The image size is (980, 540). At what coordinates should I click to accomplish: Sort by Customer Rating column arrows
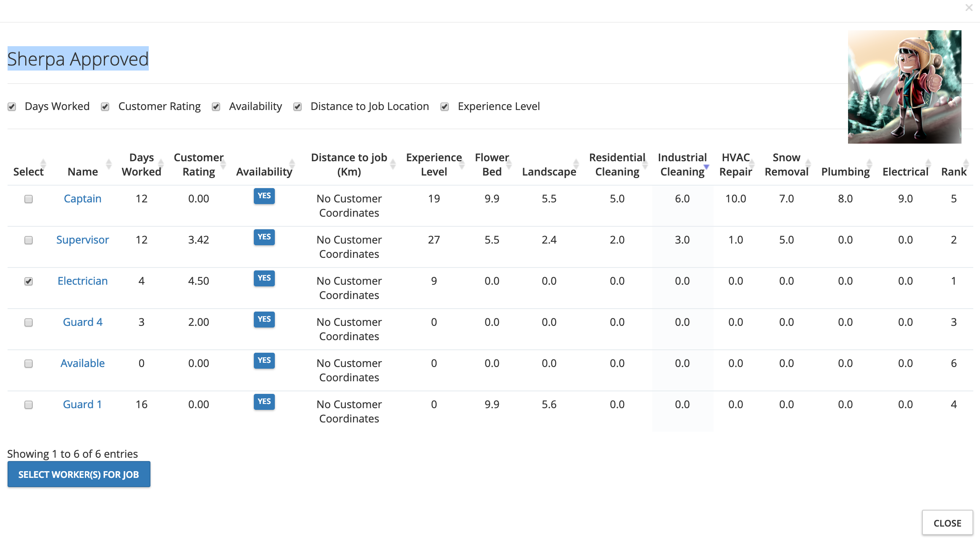[x=223, y=164]
